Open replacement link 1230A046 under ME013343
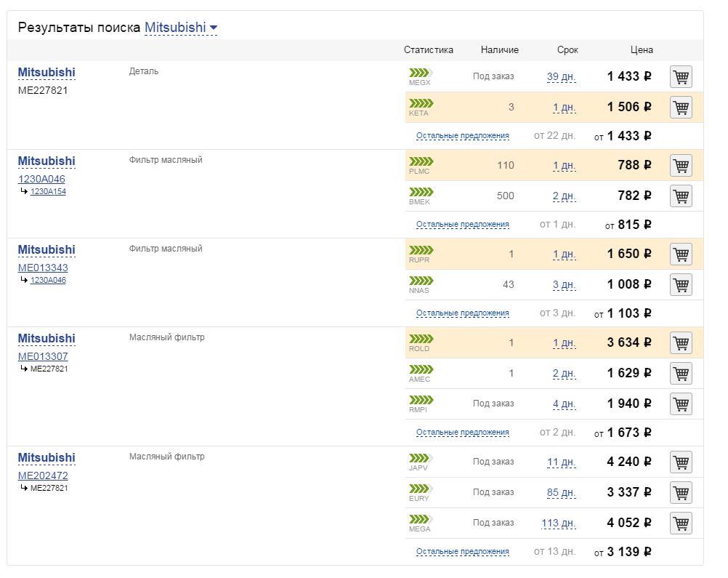728x578 pixels. point(48,280)
